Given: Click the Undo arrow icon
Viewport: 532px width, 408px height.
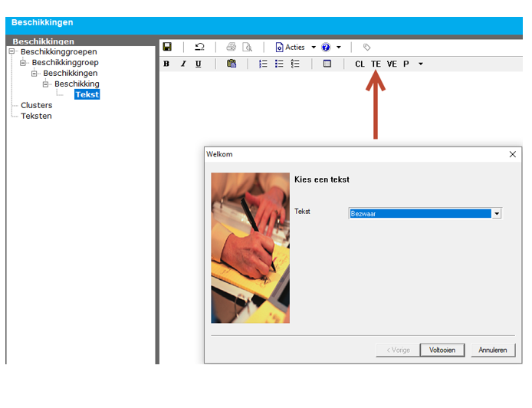Looking at the screenshot, I should tap(199, 47).
